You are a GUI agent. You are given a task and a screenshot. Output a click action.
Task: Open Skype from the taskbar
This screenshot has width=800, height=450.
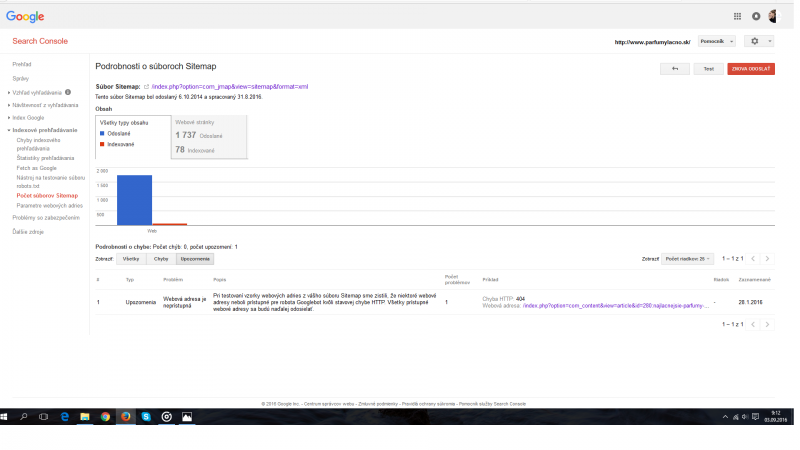(x=146, y=415)
